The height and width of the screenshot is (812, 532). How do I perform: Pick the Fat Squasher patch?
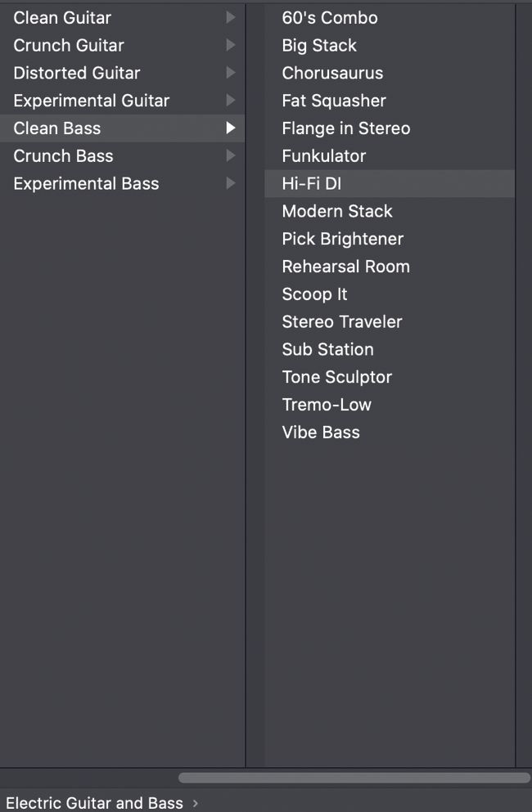(333, 101)
